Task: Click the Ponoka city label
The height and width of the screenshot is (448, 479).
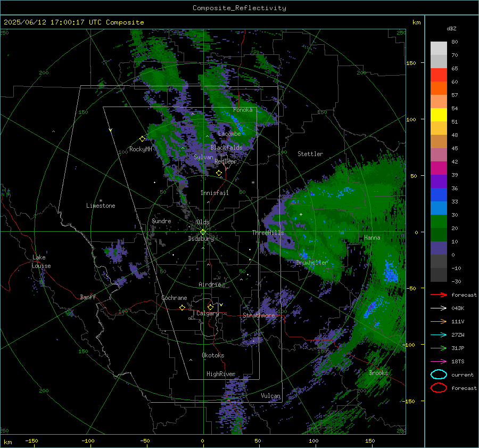Action: 243,110
